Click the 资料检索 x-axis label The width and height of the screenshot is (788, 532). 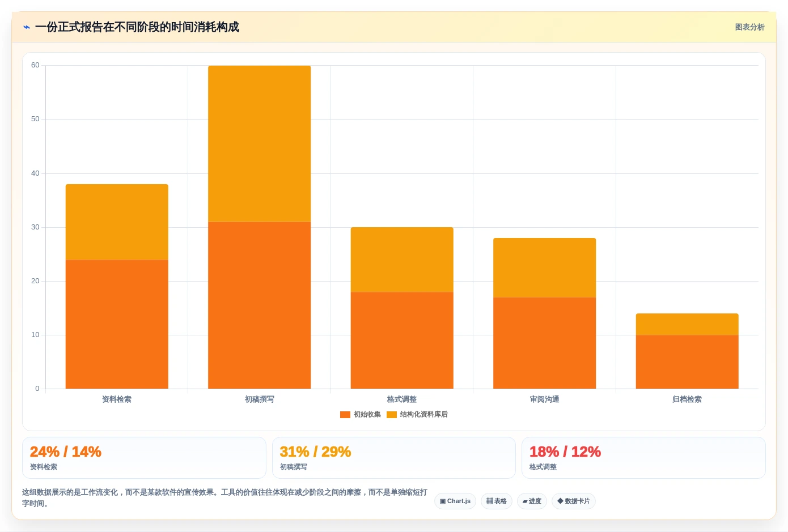tap(117, 399)
